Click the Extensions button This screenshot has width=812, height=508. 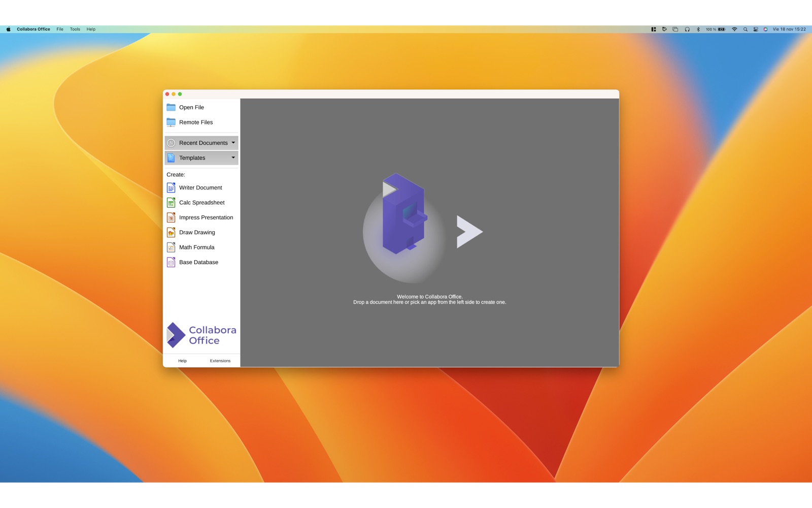click(220, 361)
